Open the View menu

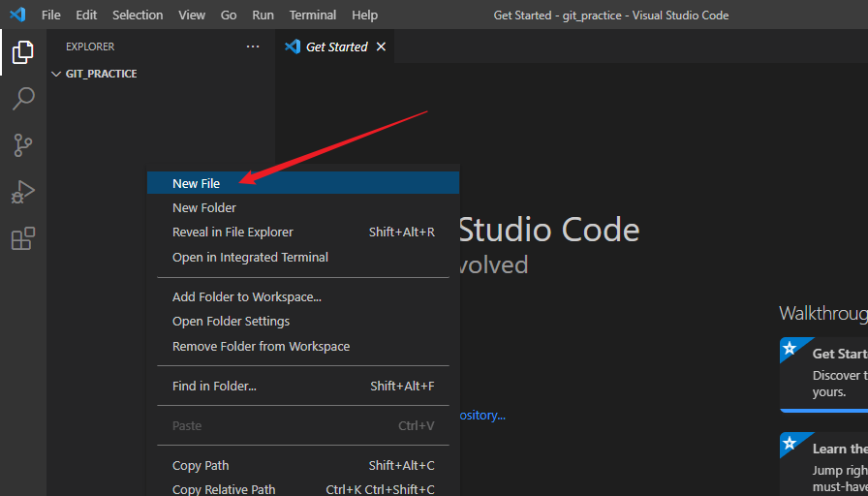192,15
